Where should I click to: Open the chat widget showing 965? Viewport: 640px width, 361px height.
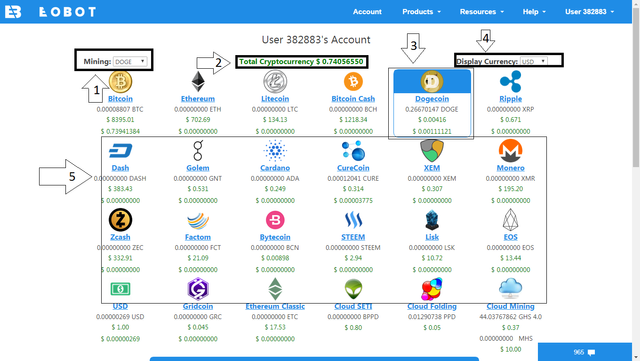[x=584, y=352]
